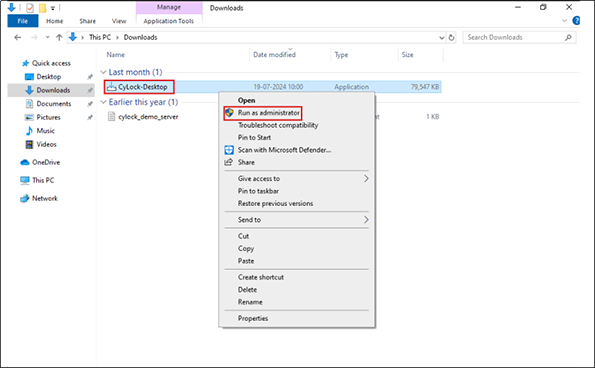
Task: Select Delete from the context menu
Action: (247, 289)
